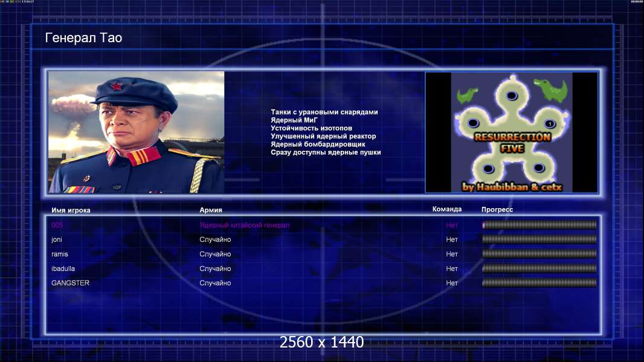Click team 'Нет' in 005 row
This screenshot has height=362, width=644.
(452, 225)
